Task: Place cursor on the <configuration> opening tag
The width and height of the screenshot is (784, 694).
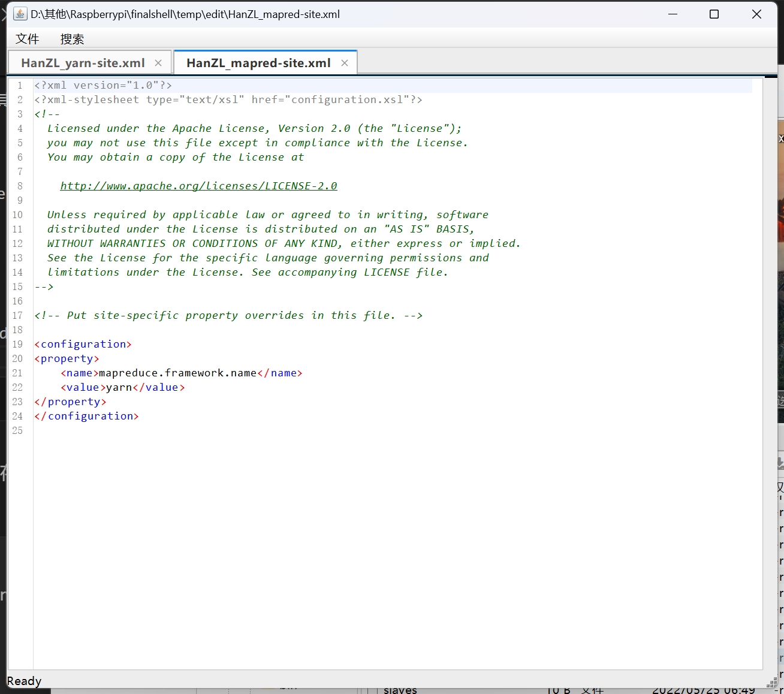Action: pos(83,344)
